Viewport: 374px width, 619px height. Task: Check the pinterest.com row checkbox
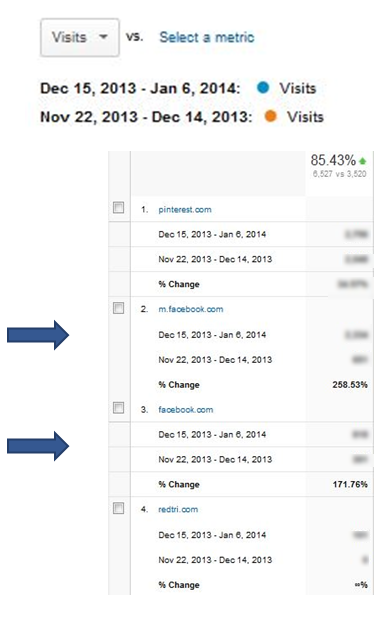pos(118,208)
